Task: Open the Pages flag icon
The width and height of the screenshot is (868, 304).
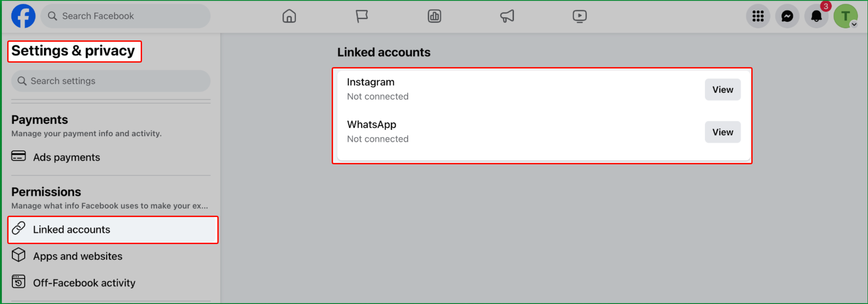Action: [362, 16]
